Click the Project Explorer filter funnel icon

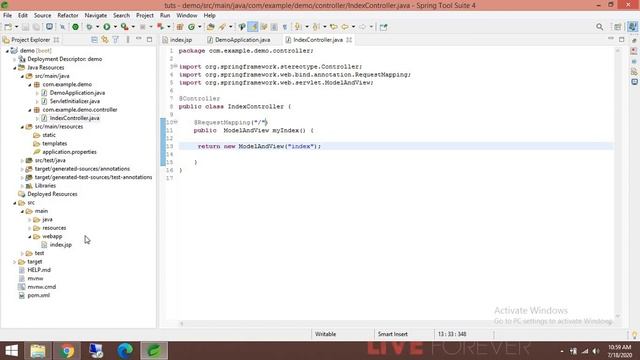point(116,40)
